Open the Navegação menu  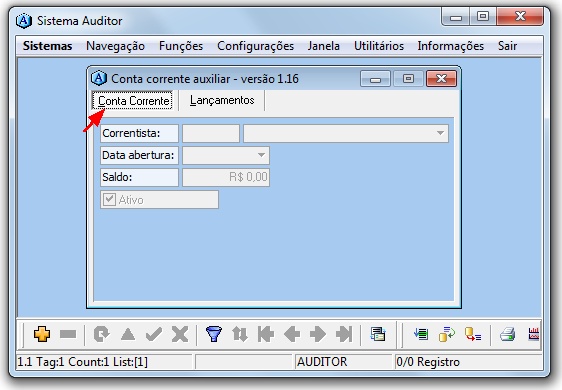coord(115,46)
